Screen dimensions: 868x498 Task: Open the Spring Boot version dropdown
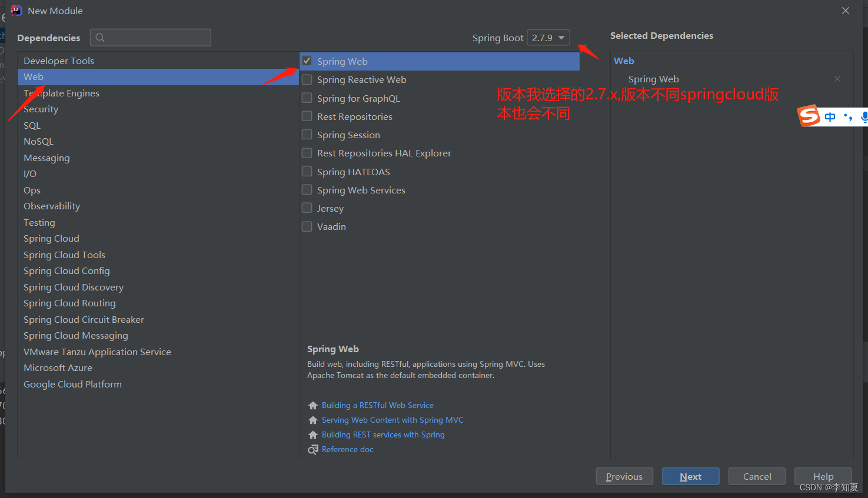tap(548, 38)
